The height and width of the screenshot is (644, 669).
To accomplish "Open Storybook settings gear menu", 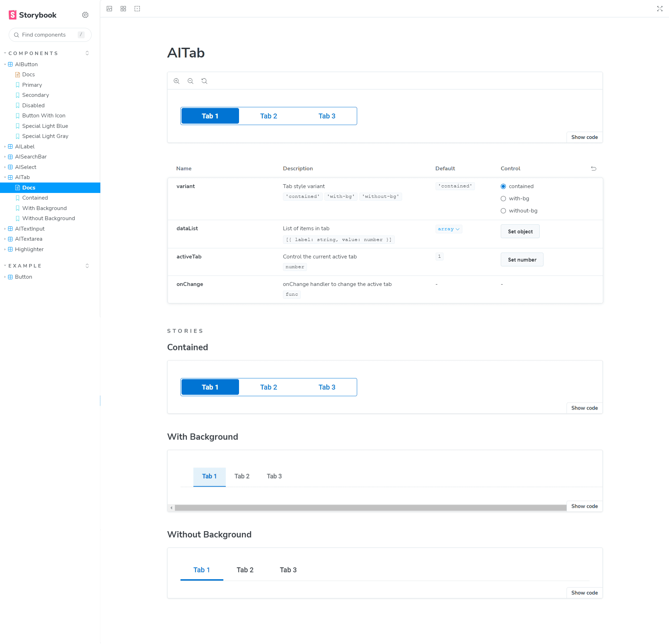I will point(85,15).
